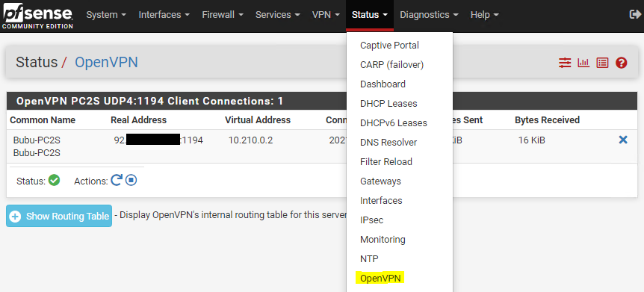Viewport: 644px width, 292px height.
Task: Kill the Bubu-PC2S client connection X icon
Action: click(623, 140)
